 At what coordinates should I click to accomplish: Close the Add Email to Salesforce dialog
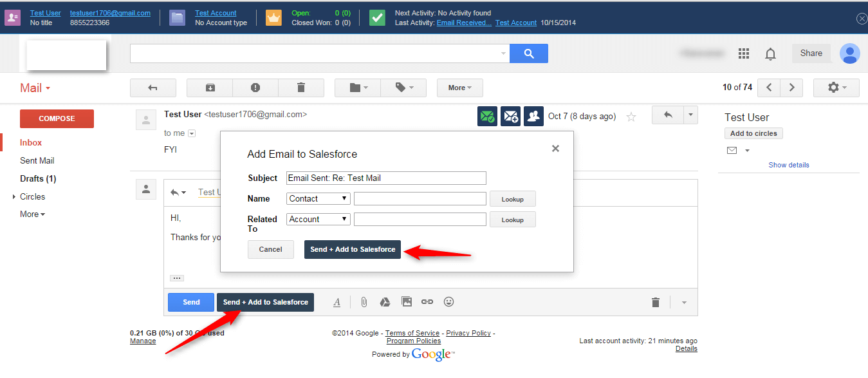(x=555, y=148)
